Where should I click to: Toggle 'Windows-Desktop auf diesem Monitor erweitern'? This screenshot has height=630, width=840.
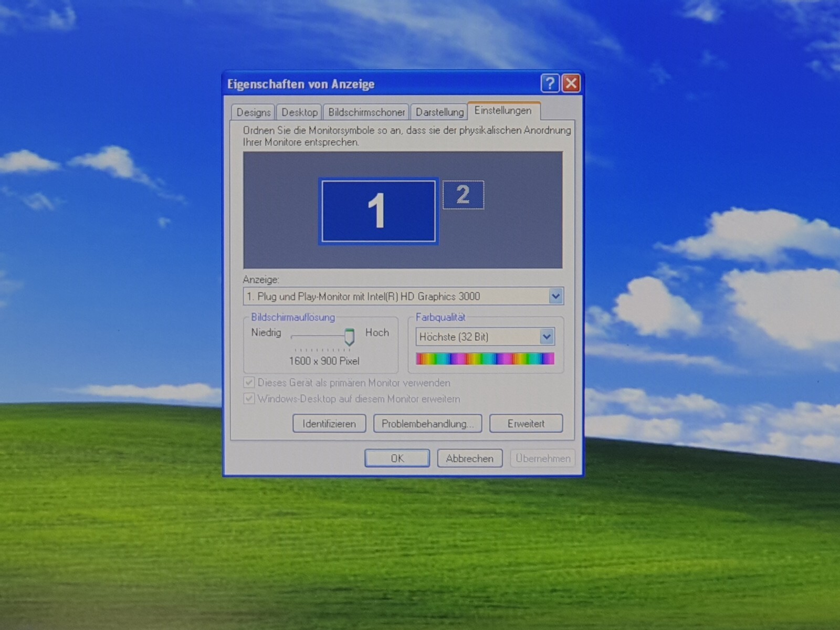coord(352,399)
